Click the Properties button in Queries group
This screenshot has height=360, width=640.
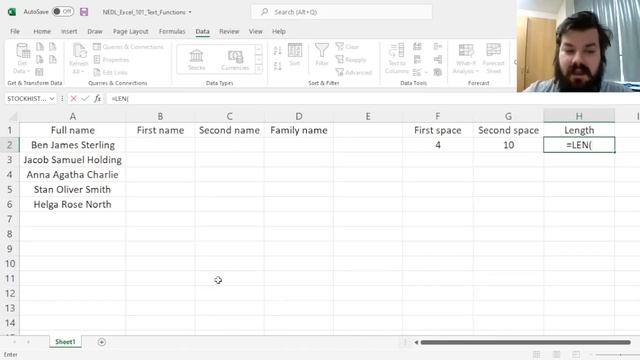click(111, 60)
